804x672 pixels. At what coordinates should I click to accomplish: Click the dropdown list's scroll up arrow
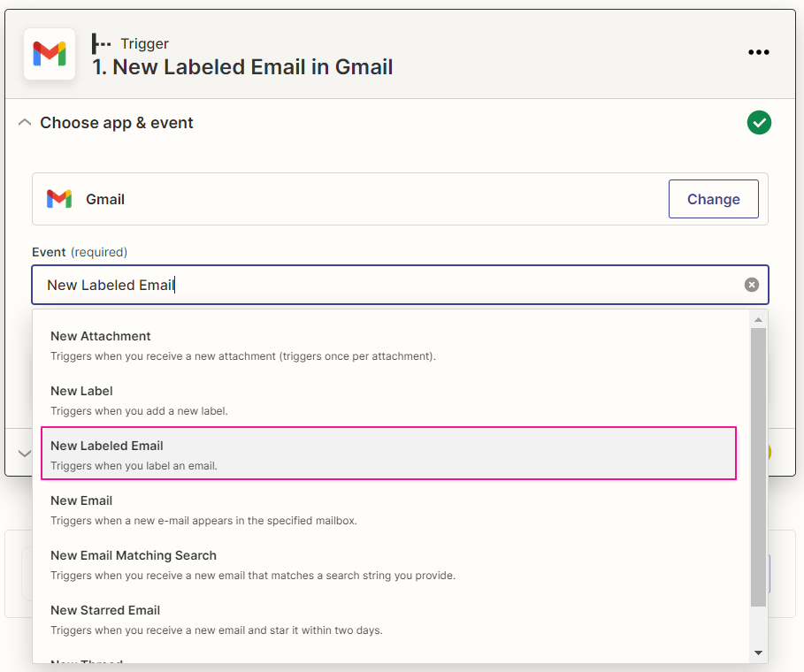pyautogui.click(x=758, y=318)
